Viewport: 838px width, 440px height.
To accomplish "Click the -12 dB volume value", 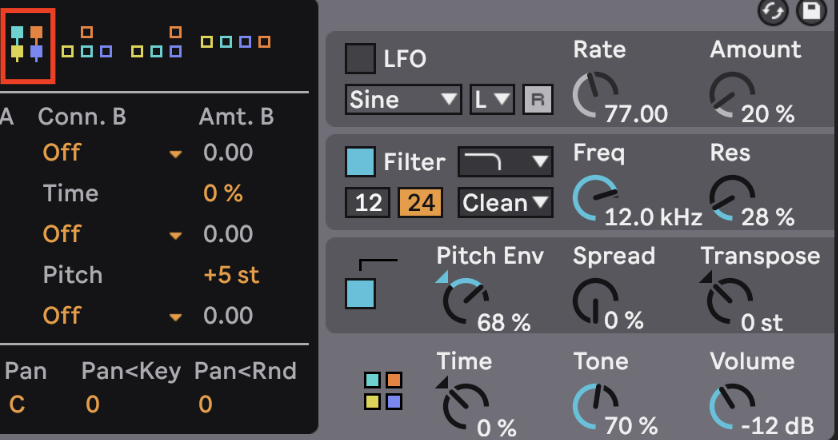I will [x=777, y=426].
